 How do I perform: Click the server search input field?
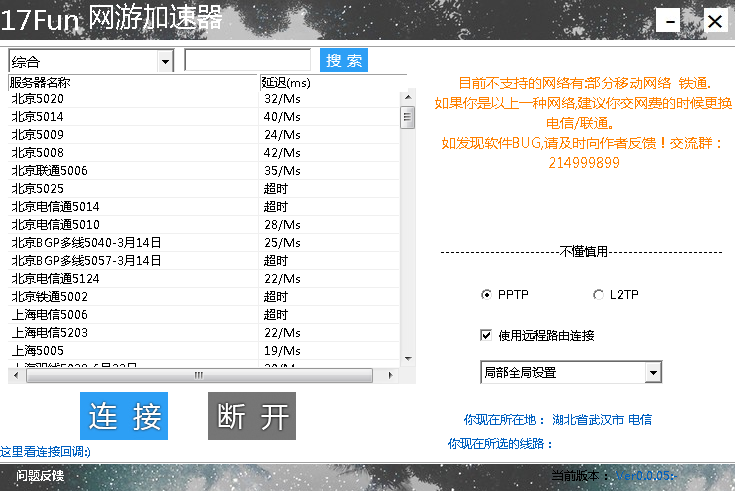[x=248, y=60]
